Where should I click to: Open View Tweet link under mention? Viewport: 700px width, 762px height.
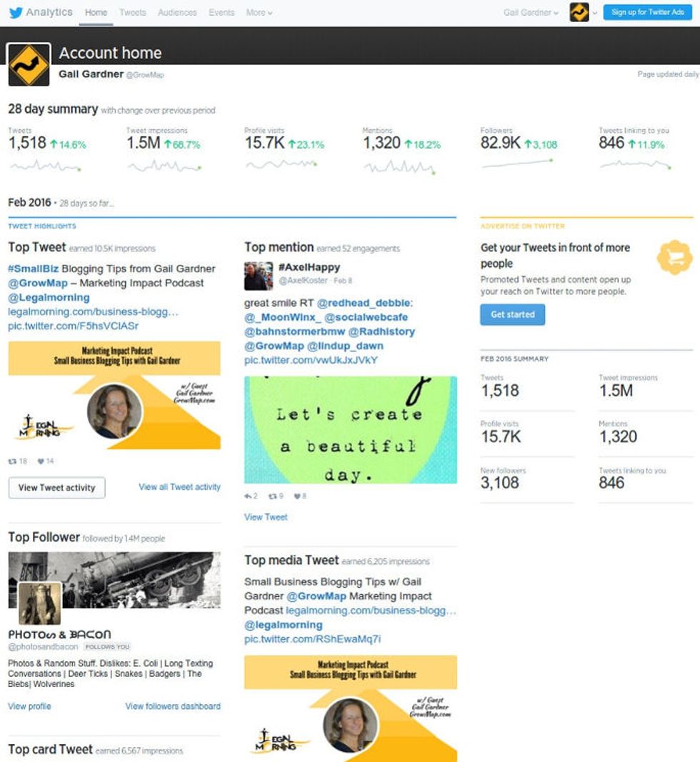pos(266,517)
